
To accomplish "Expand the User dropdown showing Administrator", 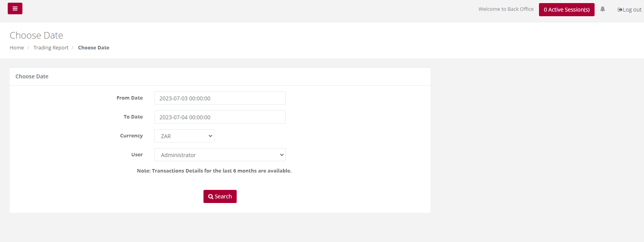I will pyautogui.click(x=220, y=155).
